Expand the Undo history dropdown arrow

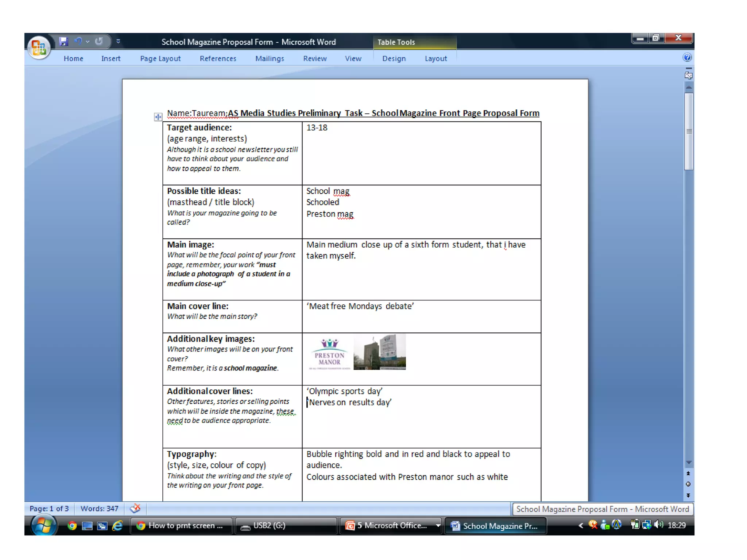click(x=88, y=42)
